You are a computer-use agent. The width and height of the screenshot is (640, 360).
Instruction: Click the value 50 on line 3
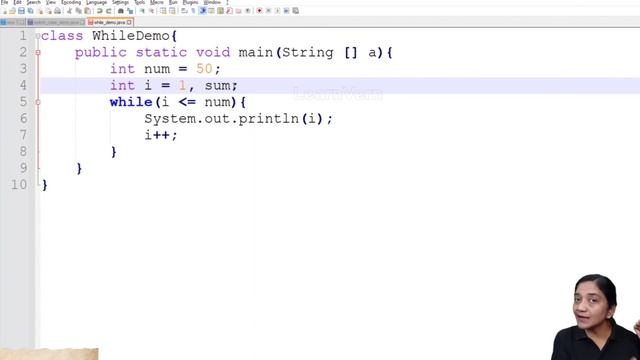click(x=204, y=69)
